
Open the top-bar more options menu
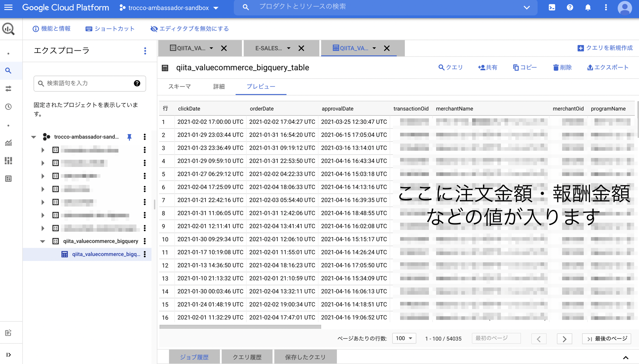tap(606, 7)
